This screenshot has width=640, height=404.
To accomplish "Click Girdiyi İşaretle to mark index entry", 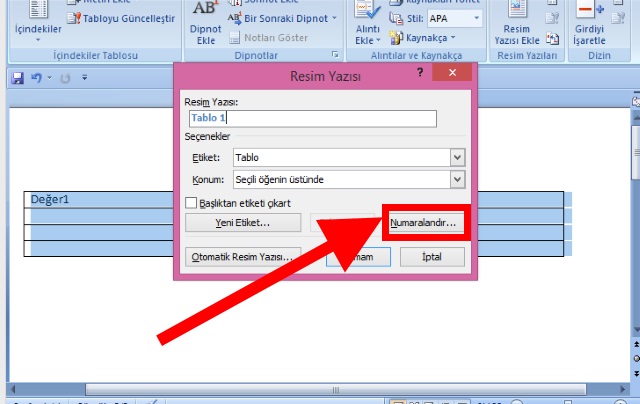I will click(589, 24).
